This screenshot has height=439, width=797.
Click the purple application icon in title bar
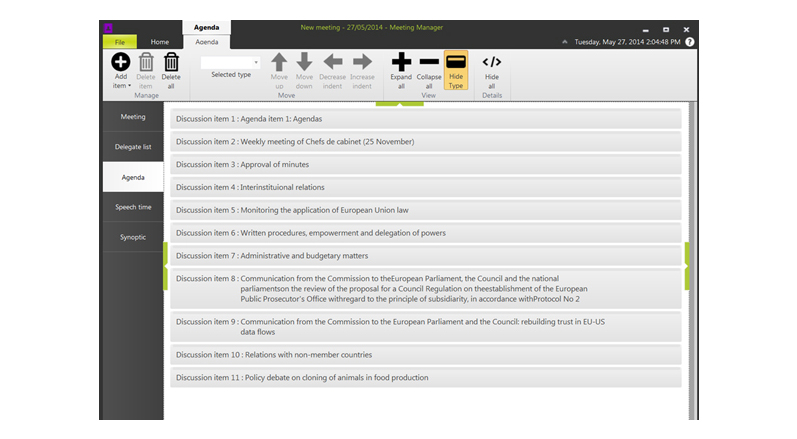[x=108, y=28]
